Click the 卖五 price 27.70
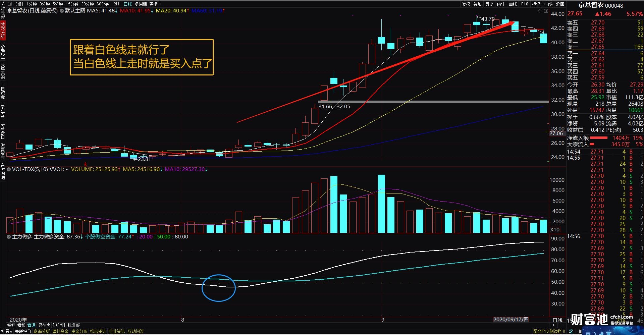 [598, 22]
